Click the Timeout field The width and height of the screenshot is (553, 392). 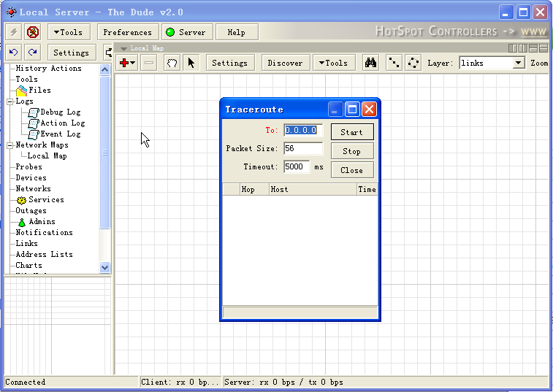point(297,166)
